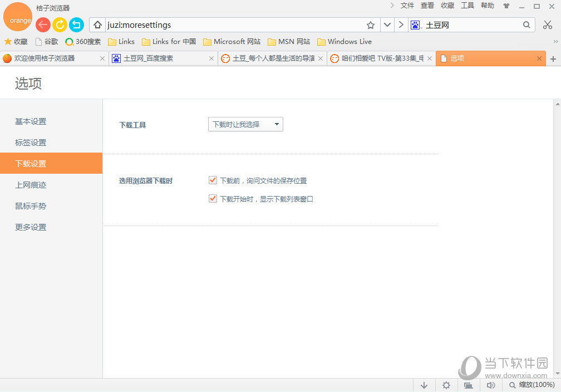
Task: Uncheck 下载开始时，显示下载列表窗口
Action: tap(213, 198)
